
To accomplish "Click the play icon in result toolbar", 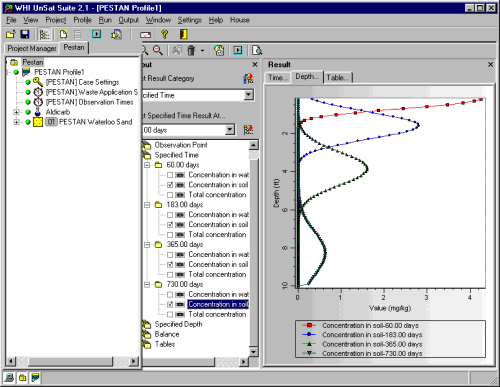I will point(238,50).
